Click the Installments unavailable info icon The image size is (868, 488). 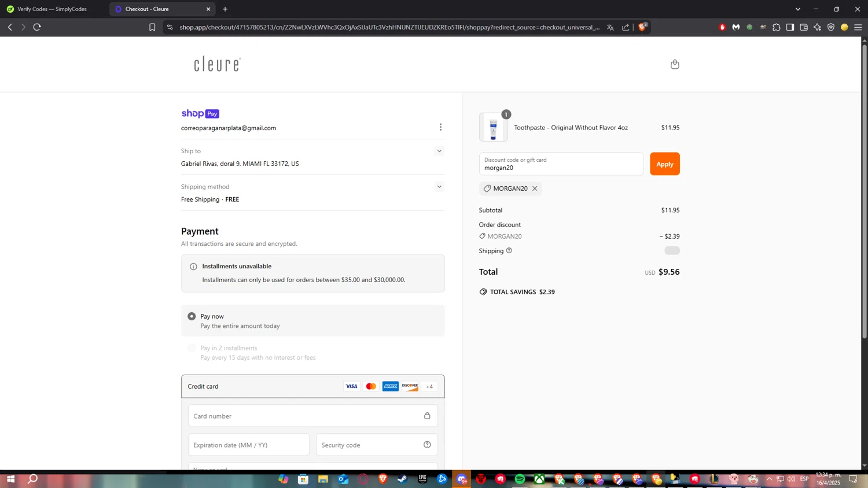pyautogui.click(x=193, y=267)
